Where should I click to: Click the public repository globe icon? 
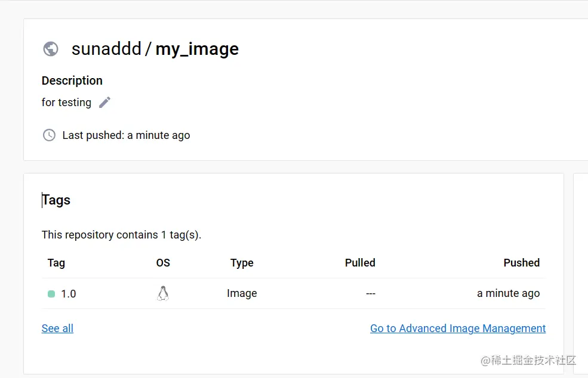click(x=51, y=49)
